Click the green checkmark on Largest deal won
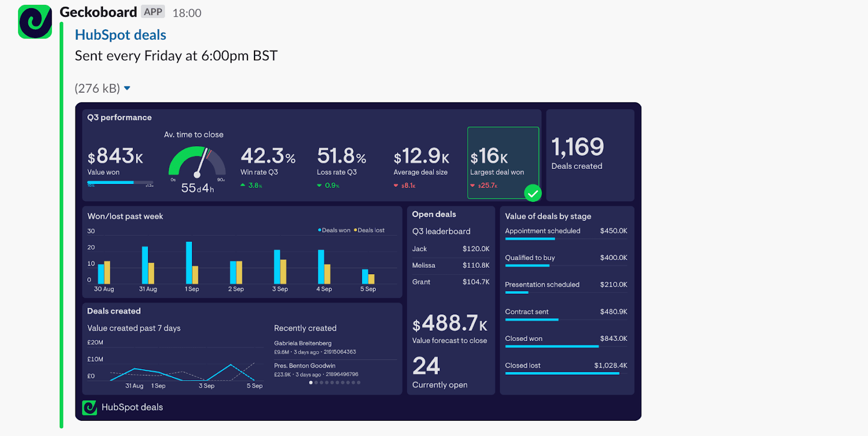Screen dimensions: 868x436 pos(533,193)
